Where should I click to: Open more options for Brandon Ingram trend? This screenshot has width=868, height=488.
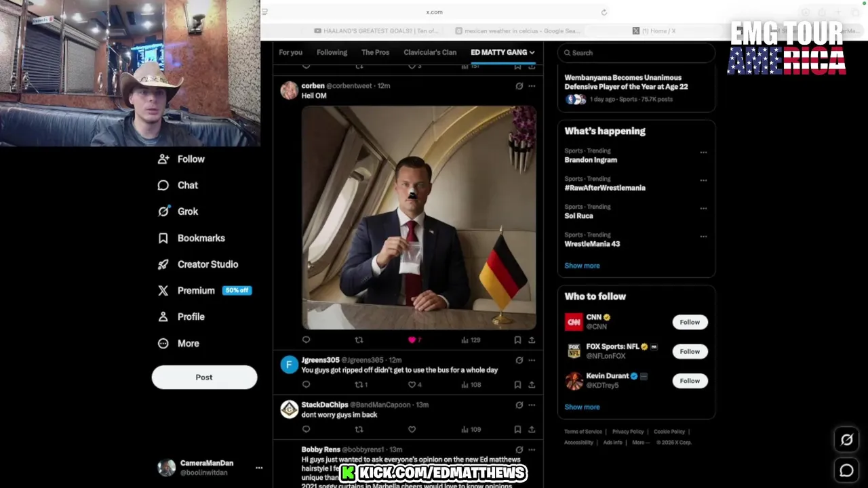(x=703, y=152)
